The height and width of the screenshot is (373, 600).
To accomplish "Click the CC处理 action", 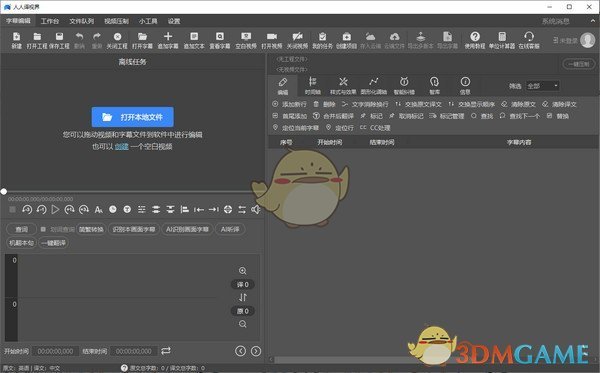I will click(375, 128).
